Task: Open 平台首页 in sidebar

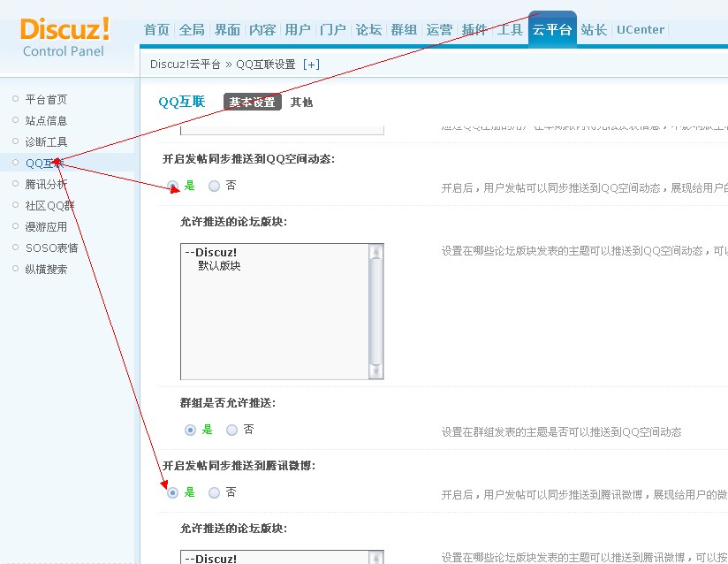Action: [x=46, y=99]
